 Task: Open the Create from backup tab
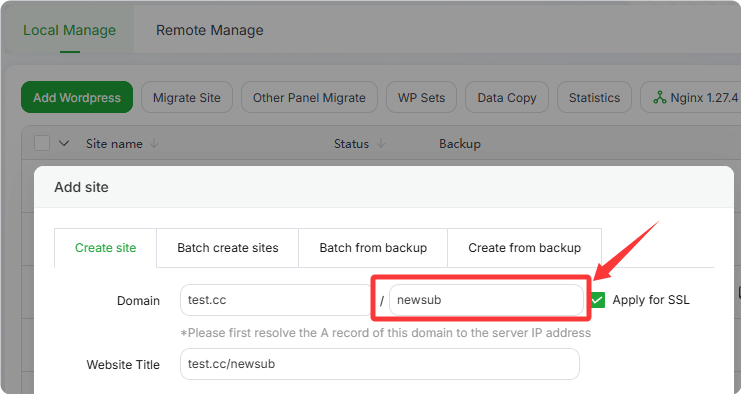pos(525,248)
